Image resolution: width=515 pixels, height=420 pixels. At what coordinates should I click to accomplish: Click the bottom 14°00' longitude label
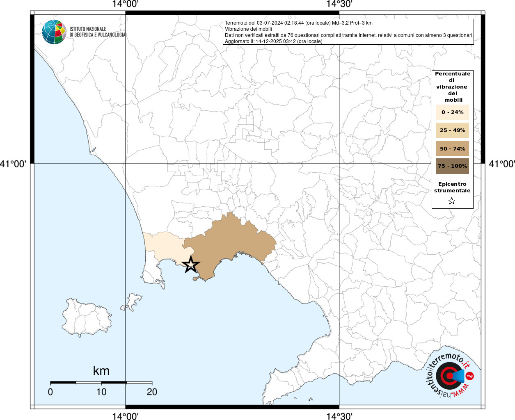pos(125,416)
